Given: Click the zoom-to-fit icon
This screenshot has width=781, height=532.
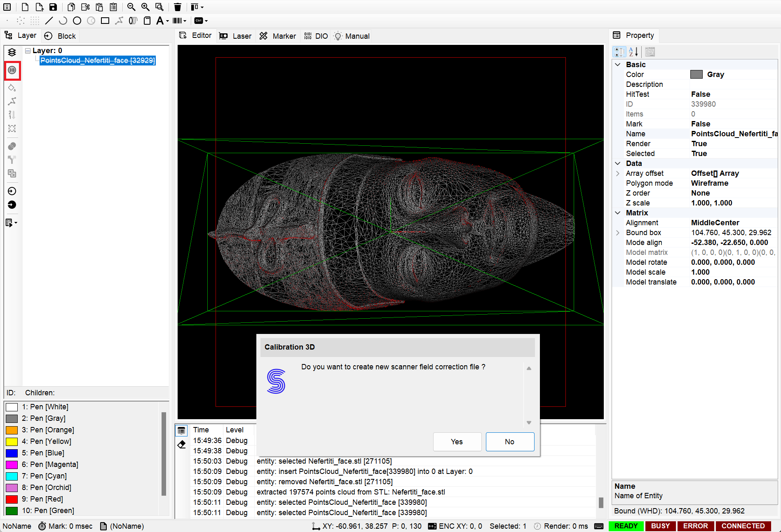Looking at the screenshot, I should coord(159,7).
